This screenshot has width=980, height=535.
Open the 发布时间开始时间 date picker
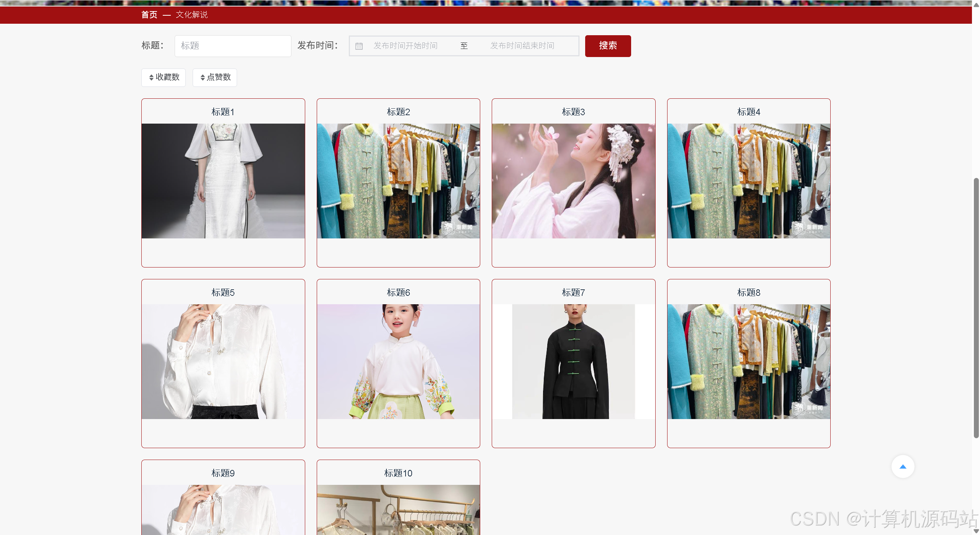406,46
